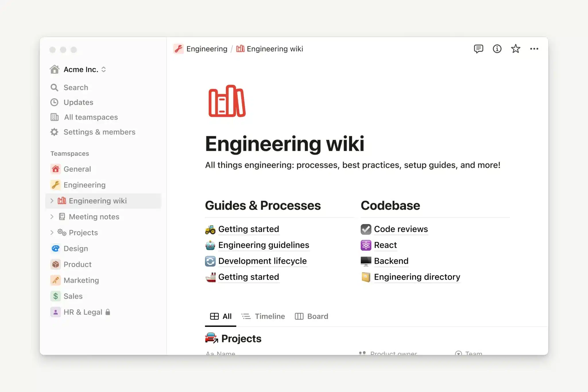Expand the Projects tree item
Screen dimensions: 588x392
click(52, 232)
